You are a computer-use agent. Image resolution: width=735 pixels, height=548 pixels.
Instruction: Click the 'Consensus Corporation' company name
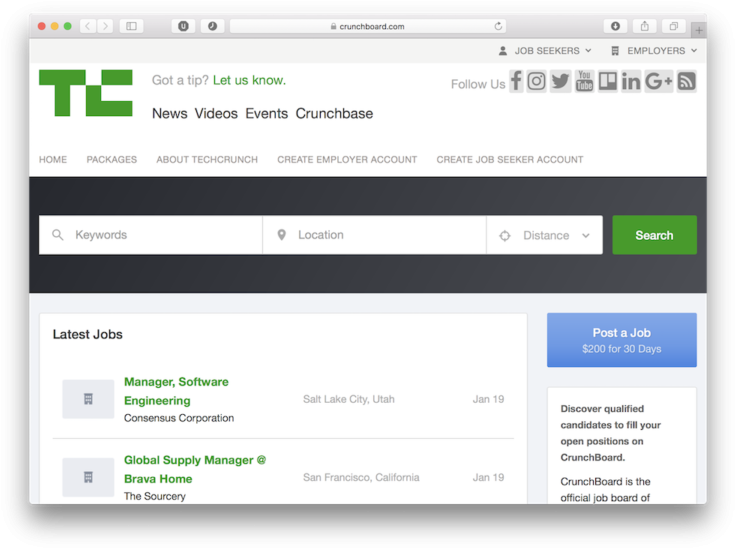pyautogui.click(x=179, y=418)
